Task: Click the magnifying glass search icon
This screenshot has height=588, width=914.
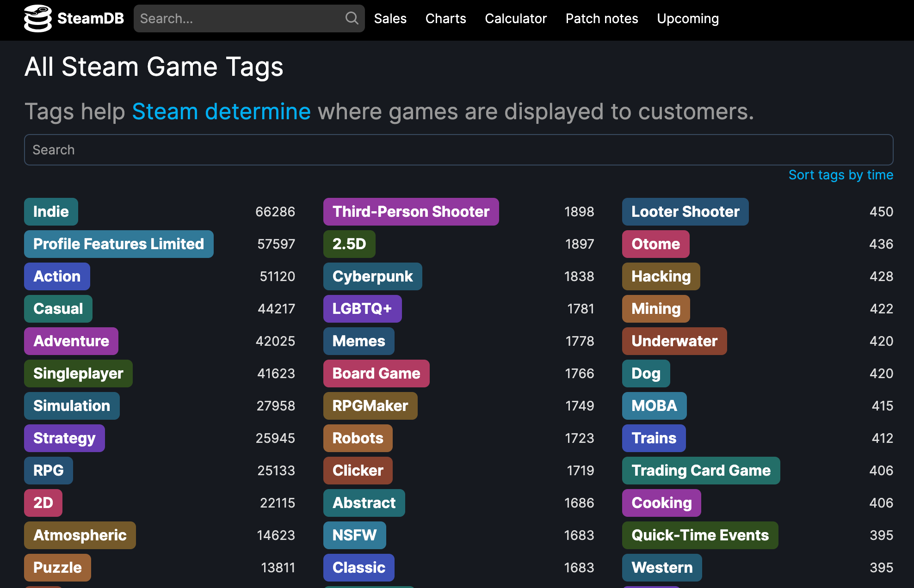Action: tap(351, 18)
